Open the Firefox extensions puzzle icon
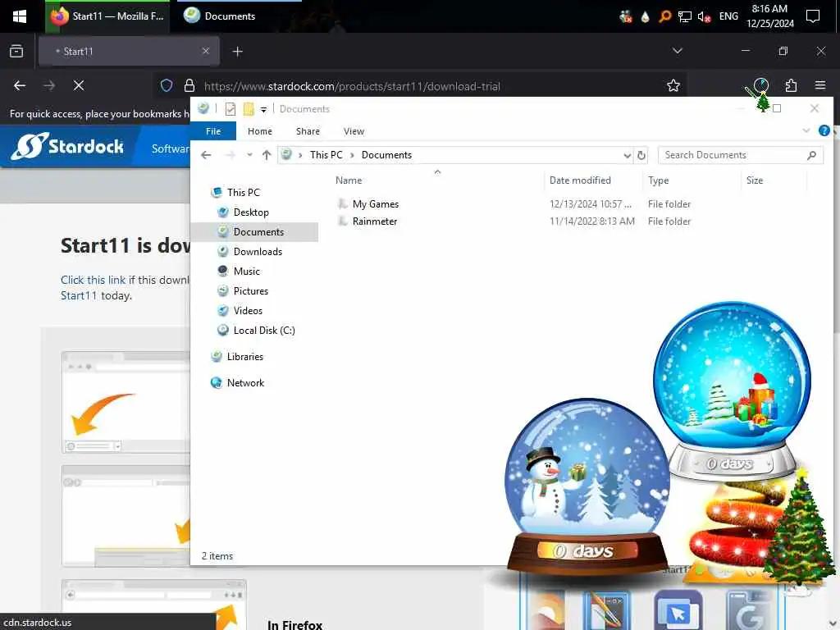 point(791,85)
